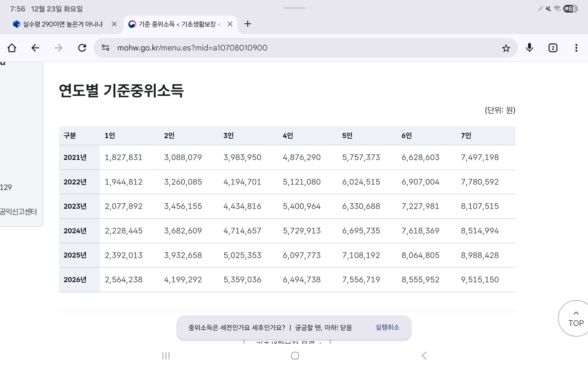Close the 실수령 290이면 tab
Image resolution: width=588 pixels, height=367 pixels.
click(x=114, y=24)
